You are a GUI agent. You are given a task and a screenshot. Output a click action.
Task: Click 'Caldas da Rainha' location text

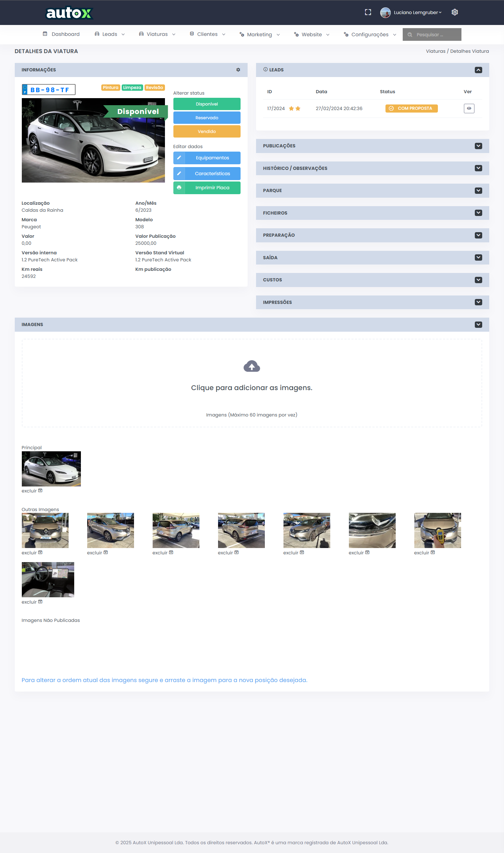[43, 210]
